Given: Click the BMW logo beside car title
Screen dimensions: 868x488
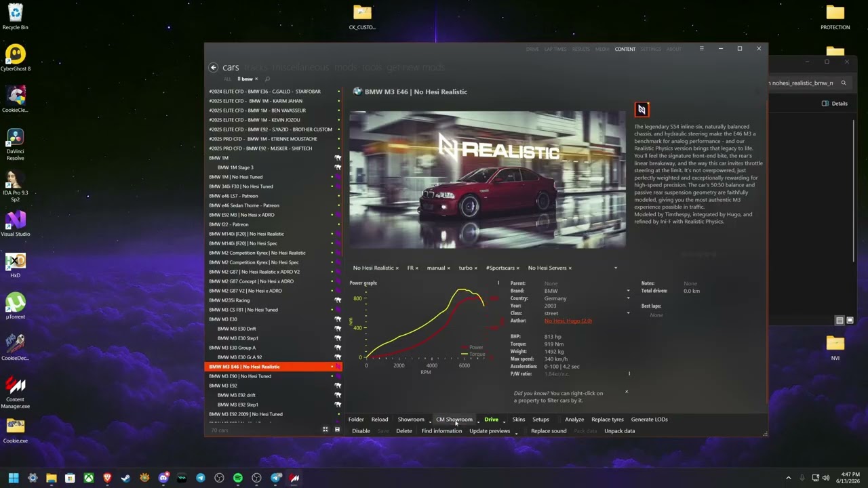Looking at the screenshot, I should click(x=357, y=91).
